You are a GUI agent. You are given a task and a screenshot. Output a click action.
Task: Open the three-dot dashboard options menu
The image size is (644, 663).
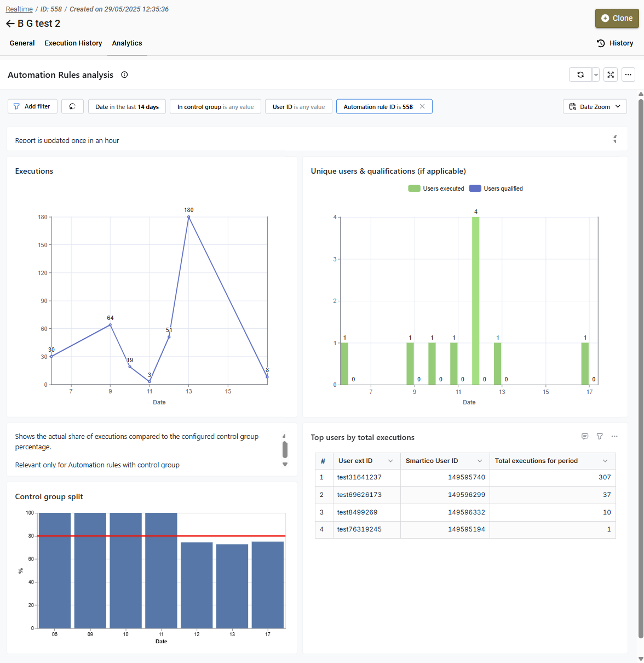(628, 75)
